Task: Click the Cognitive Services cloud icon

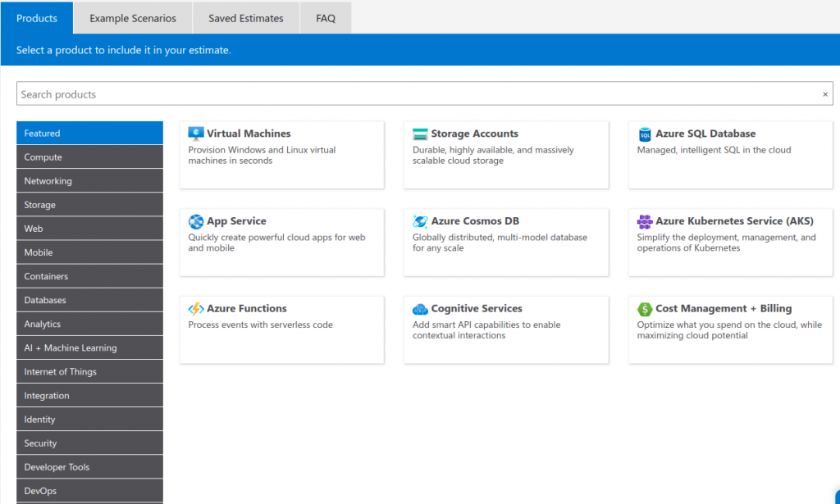Action: pyautogui.click(x=420, y=309)
